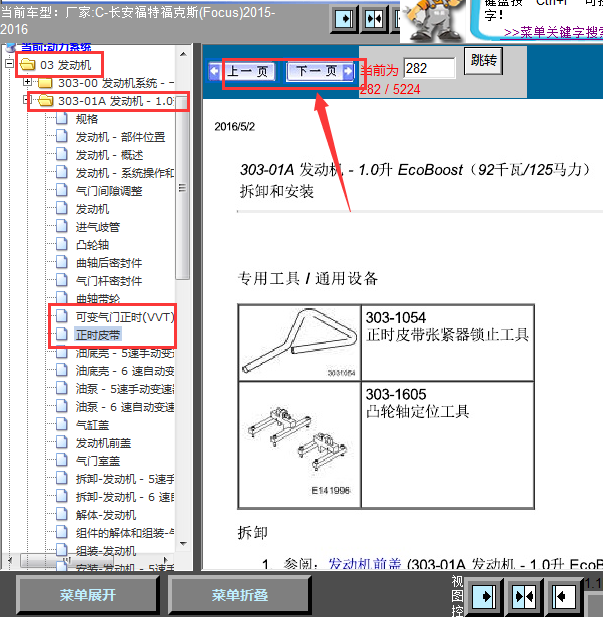603x617 pixels.
Task: Click top toolbar split-view icon
Action: [374, 18]
